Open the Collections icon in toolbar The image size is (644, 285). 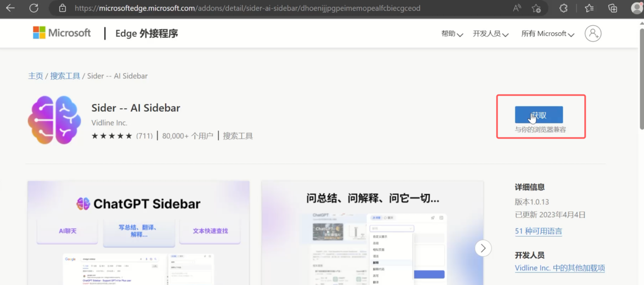(x=612, y=8)
